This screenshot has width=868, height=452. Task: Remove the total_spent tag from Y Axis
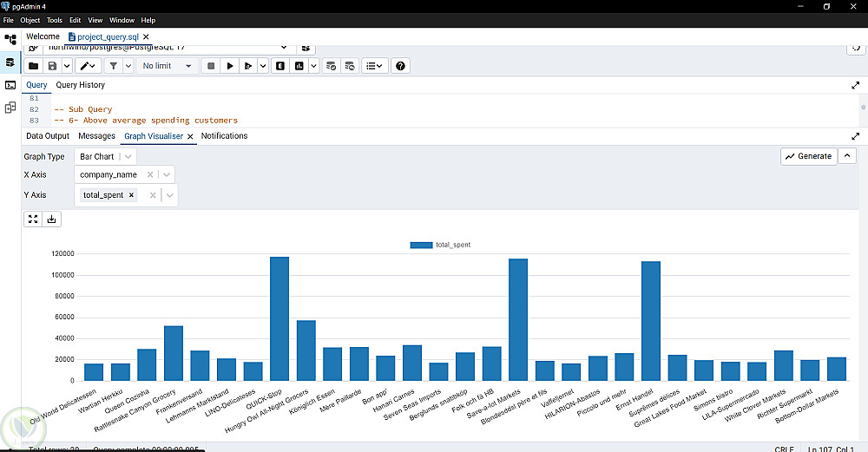coord(132,194)
